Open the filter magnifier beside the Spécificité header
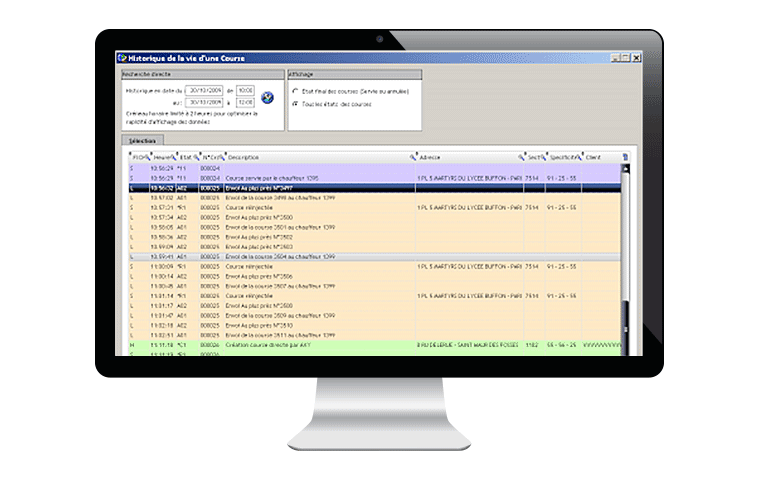Screen dimensions: 760x480 coord(579,157)
